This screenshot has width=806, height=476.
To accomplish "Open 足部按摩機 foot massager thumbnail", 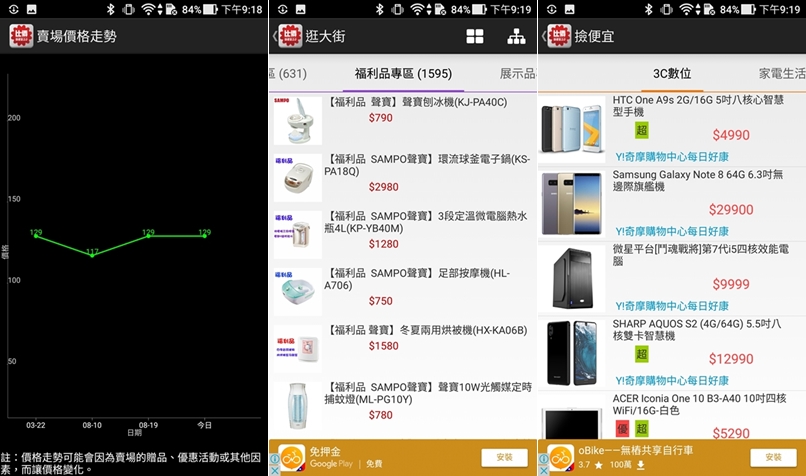I will tap(298, 292).
